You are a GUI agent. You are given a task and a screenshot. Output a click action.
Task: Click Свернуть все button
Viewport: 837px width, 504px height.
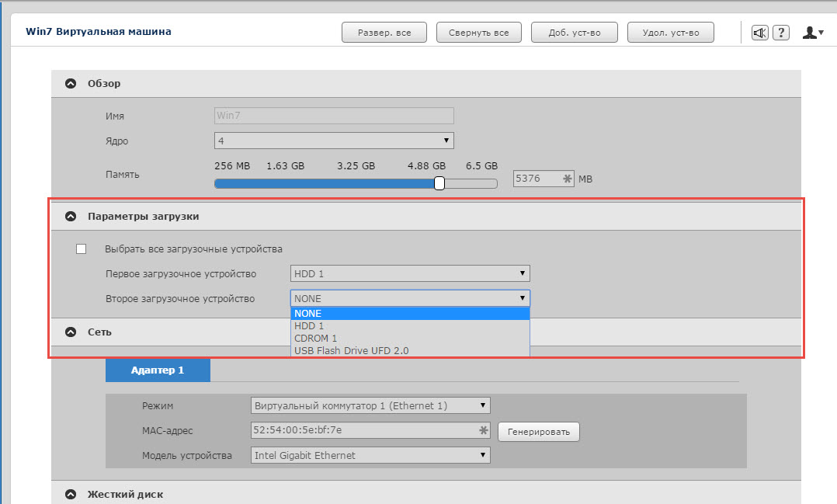tap(479, 33)
